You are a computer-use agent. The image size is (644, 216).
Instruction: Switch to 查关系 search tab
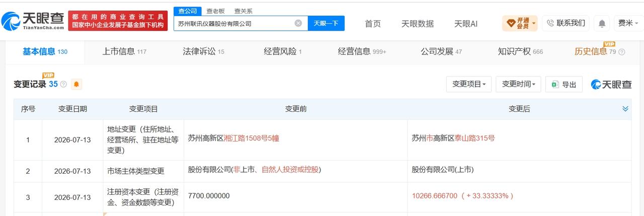243,11
